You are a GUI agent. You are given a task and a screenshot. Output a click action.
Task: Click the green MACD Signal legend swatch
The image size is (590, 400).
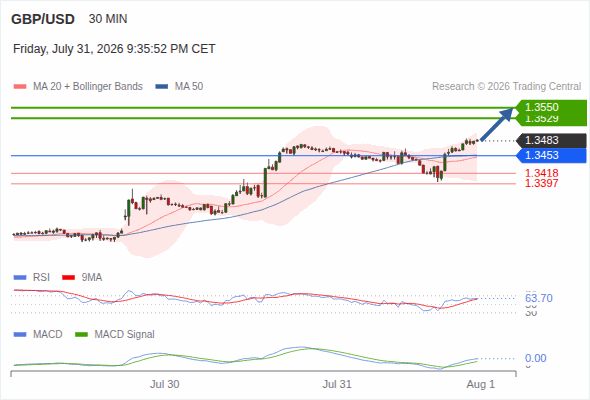tap(81, 335)
